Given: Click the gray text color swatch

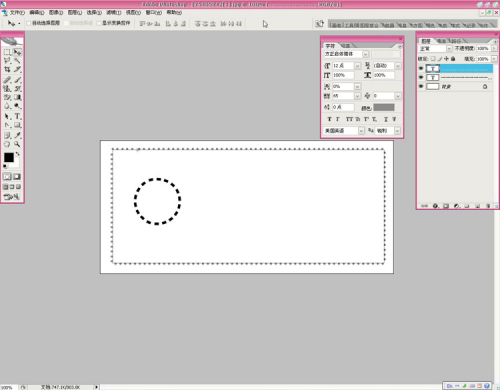Looking at the screenshot, I should pyautogui.click(x=384, y=107).
